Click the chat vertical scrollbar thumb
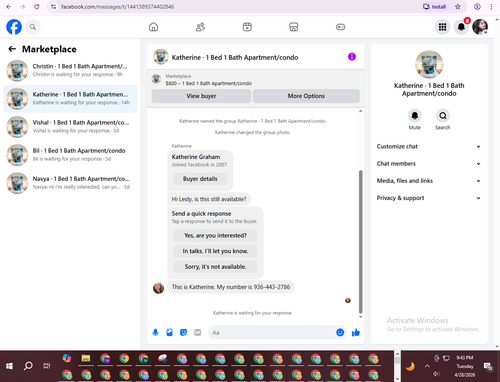 point(360,242)
